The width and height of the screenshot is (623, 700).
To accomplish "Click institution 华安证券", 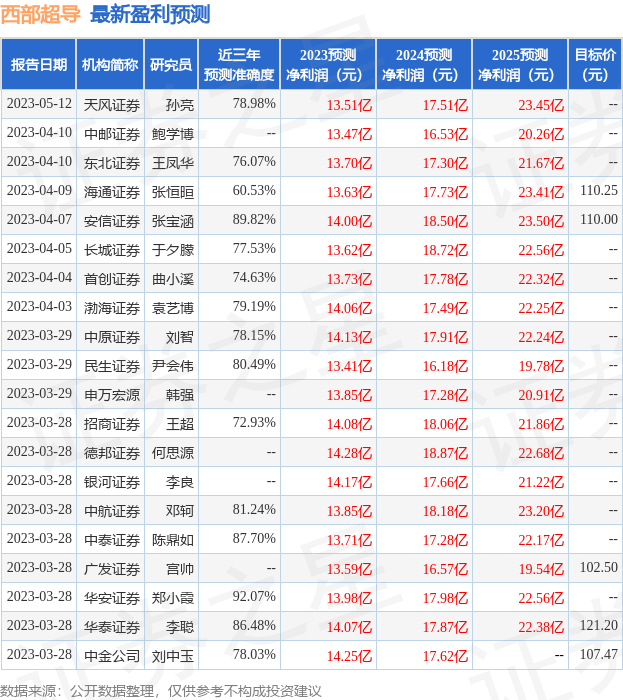I will (x=112, y=599).
